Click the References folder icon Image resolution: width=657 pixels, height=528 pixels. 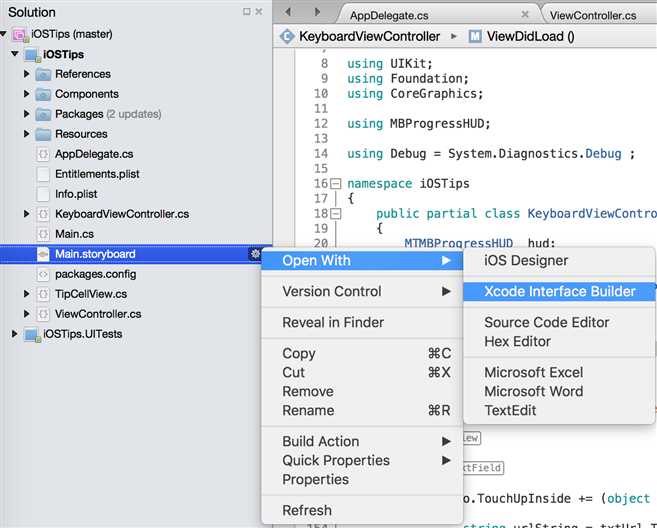43,74
